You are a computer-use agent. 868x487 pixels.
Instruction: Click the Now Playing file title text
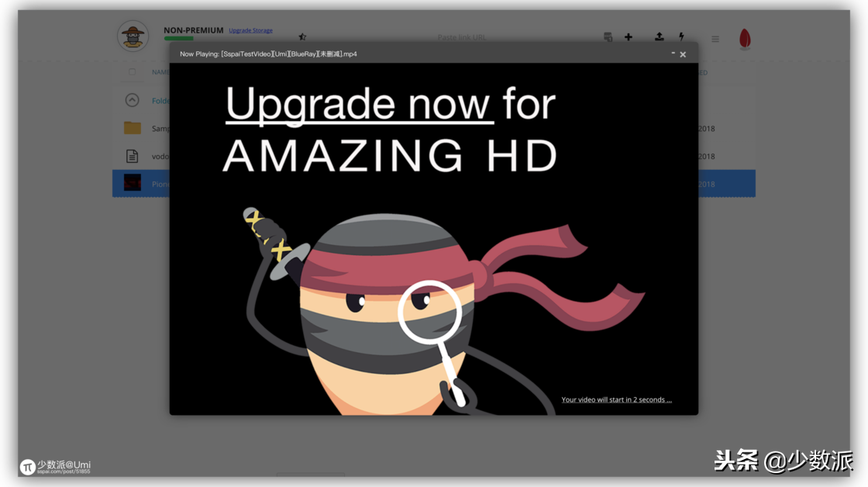tap(268, 54)
